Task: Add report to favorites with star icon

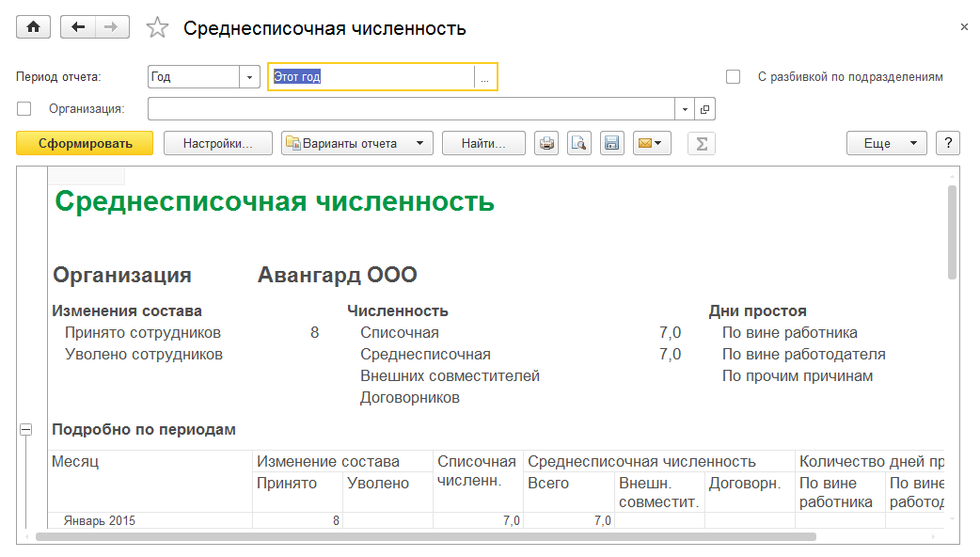Action: coord(157,28)
